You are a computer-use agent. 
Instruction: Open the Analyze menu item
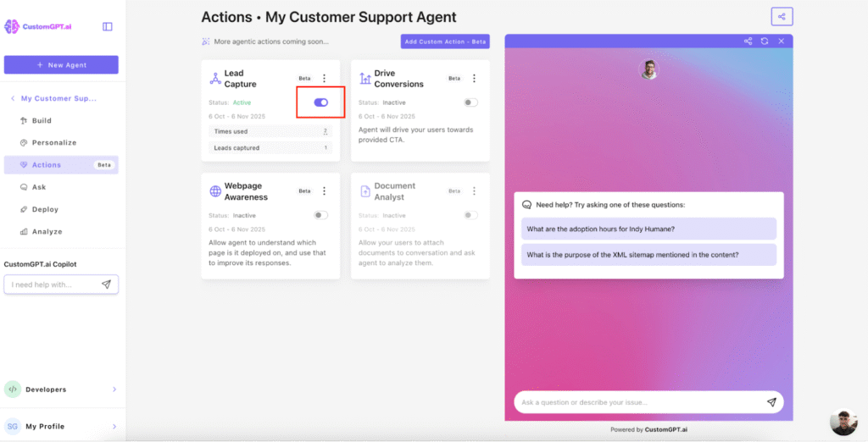pos(61,231)
